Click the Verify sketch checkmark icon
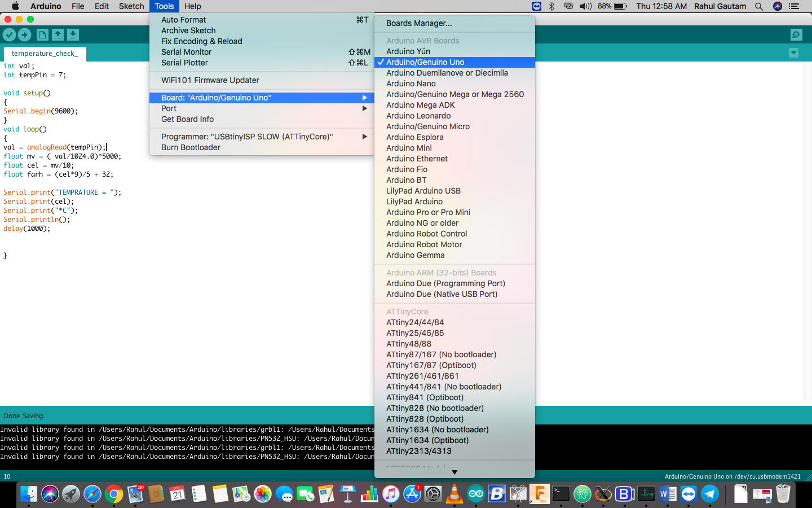The image size is (812, 508). [9, 34]
